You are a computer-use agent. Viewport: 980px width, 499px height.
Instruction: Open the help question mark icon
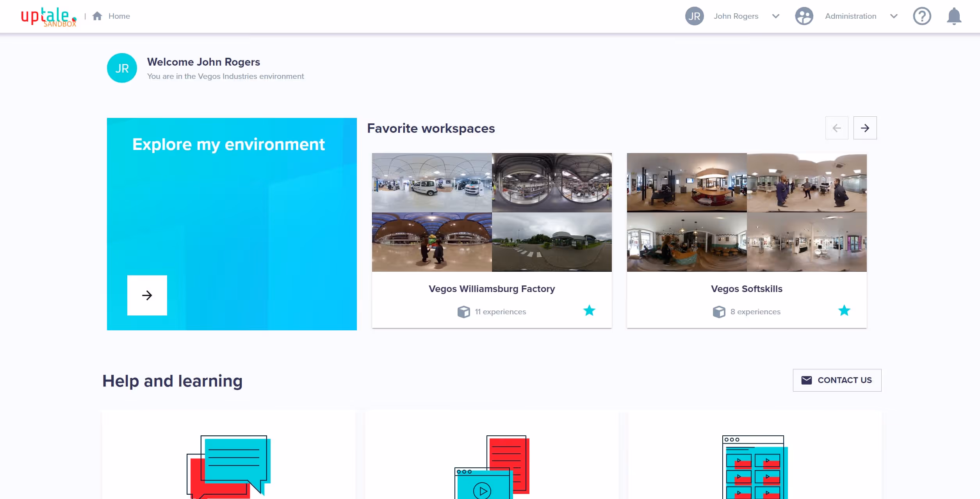(922, 16)
